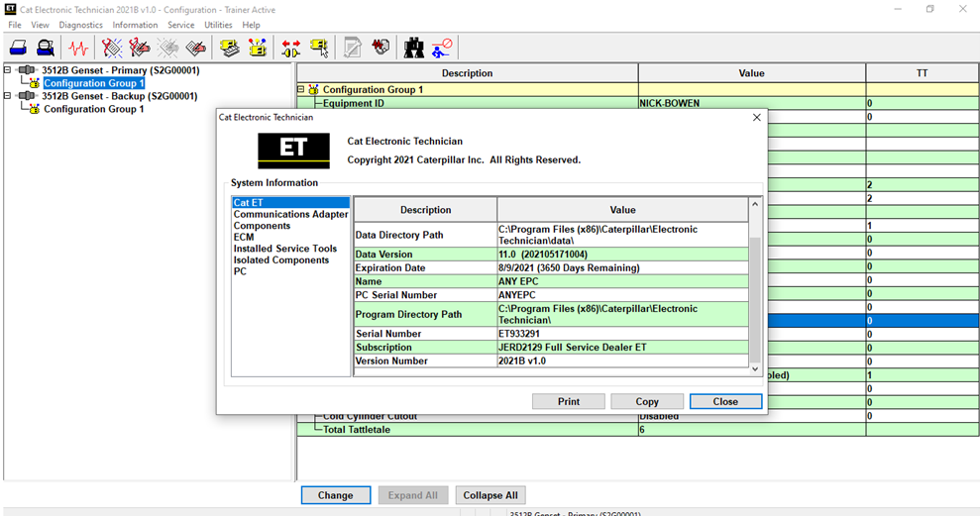Collapse the 3512B Genset - Backup tree node

click(x=8, y=96)
